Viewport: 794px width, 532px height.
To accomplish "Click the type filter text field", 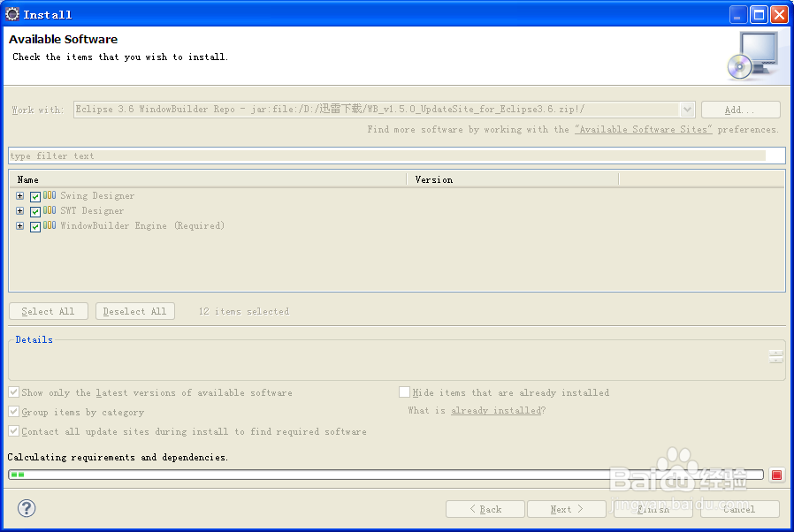I will point(397,156).
